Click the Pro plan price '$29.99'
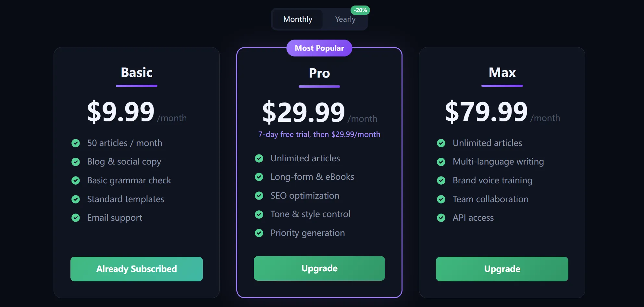The image size is (644, 307). click(304, 112)
